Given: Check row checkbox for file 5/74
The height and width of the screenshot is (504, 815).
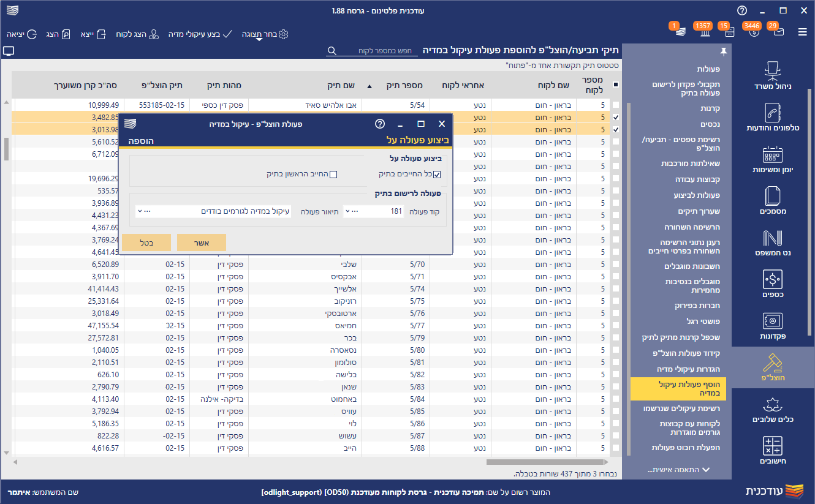Looking at the screenshot, I should click(616, 289).
